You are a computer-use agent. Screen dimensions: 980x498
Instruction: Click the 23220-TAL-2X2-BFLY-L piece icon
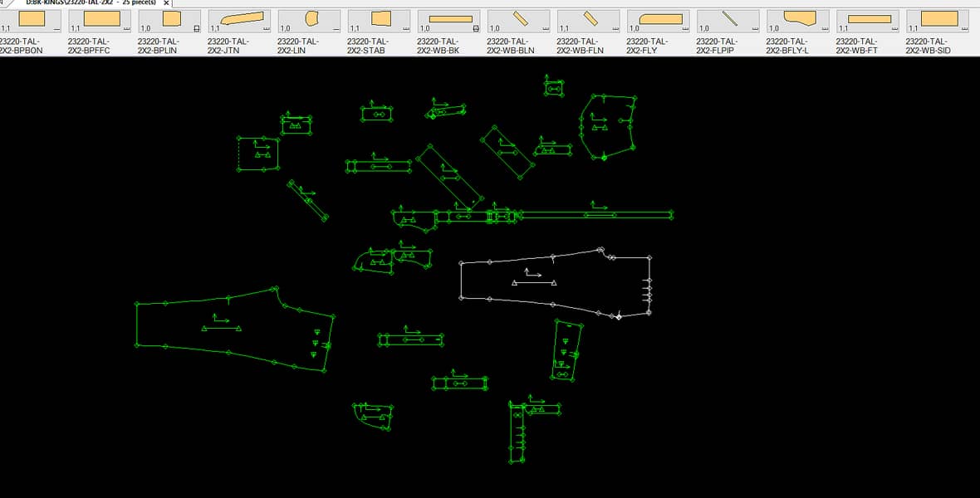800,19
